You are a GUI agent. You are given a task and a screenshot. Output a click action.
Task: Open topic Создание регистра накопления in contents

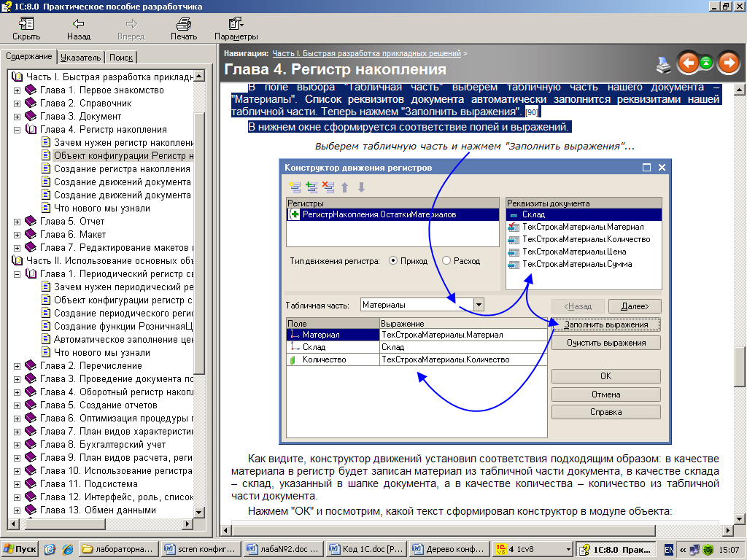tap(121, 169)
